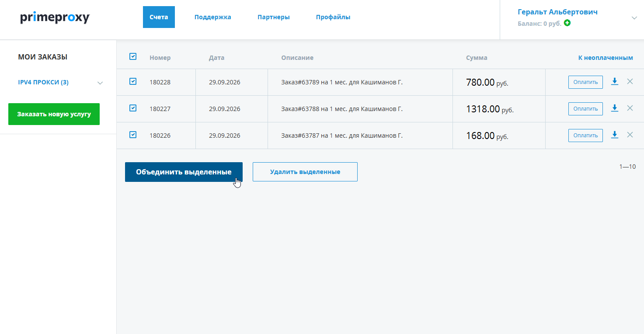
Task: Open the user account dropdown arrow
Action: 634,18
